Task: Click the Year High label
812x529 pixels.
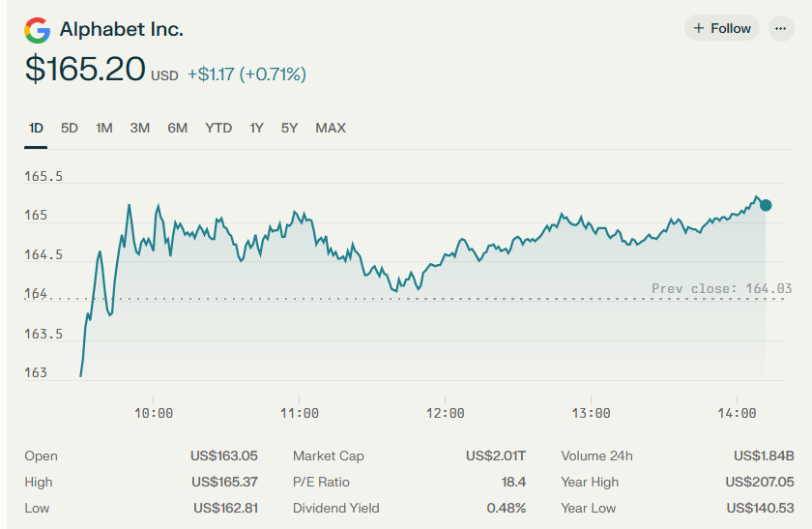Action: tap(590, 482)
